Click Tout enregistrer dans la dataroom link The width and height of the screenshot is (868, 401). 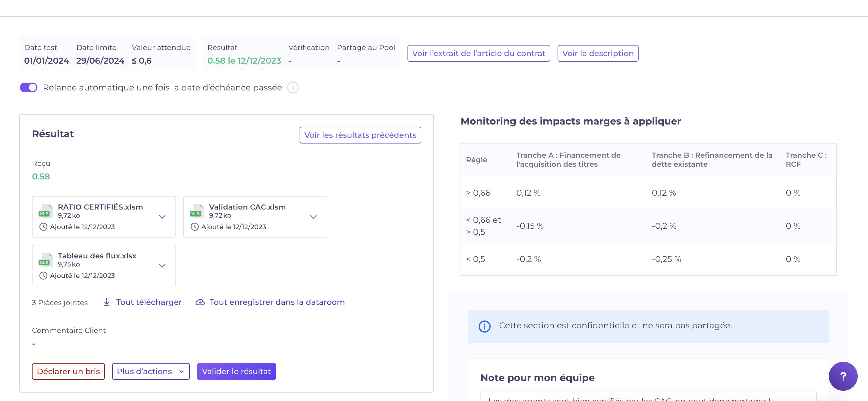point(277,302)
